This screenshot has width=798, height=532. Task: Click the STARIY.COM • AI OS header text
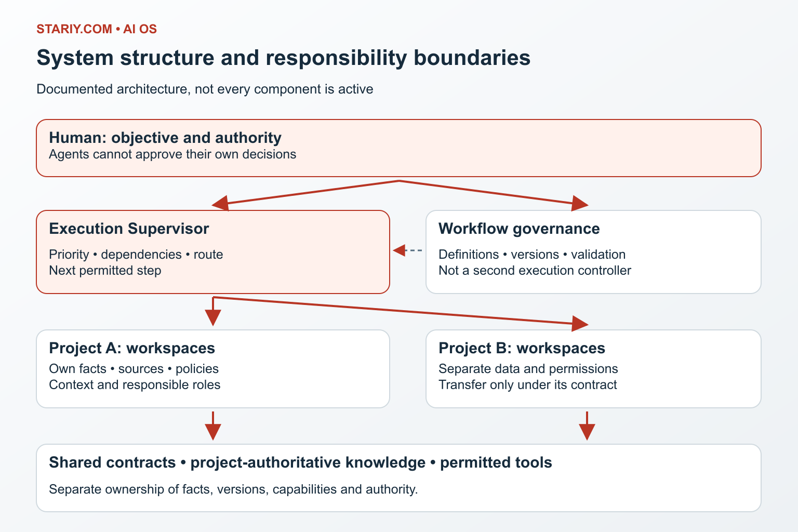97,29
